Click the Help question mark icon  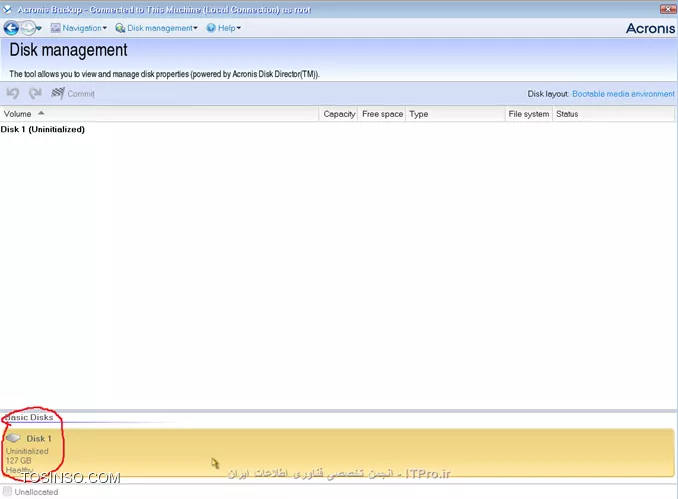[211, 28]
